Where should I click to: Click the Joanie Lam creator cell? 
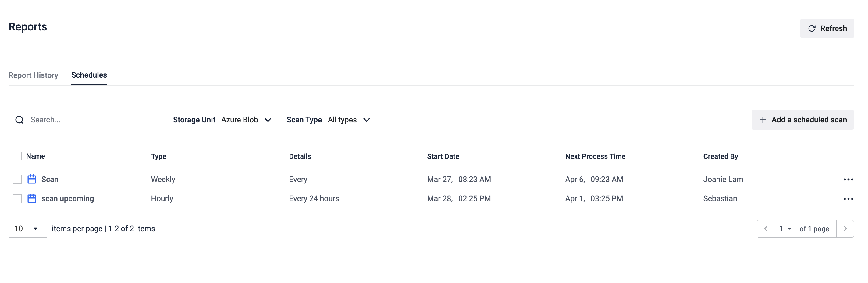click(723, 179)
